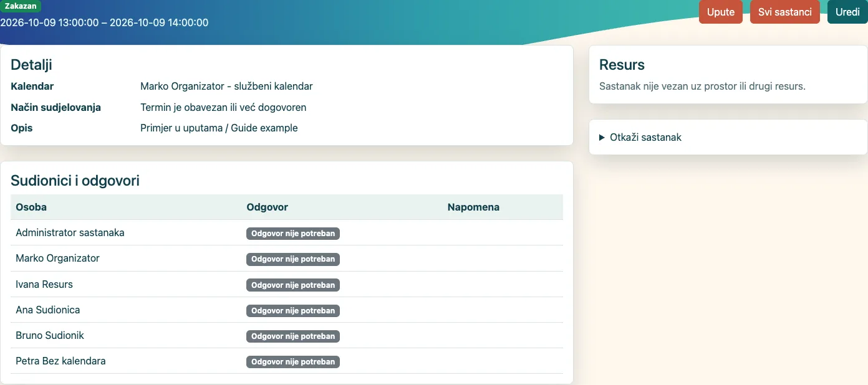
Task: Select 'Termin je obavezan ili već dogovoren' text
Action: pyautogui.click(x=223, y=107)
